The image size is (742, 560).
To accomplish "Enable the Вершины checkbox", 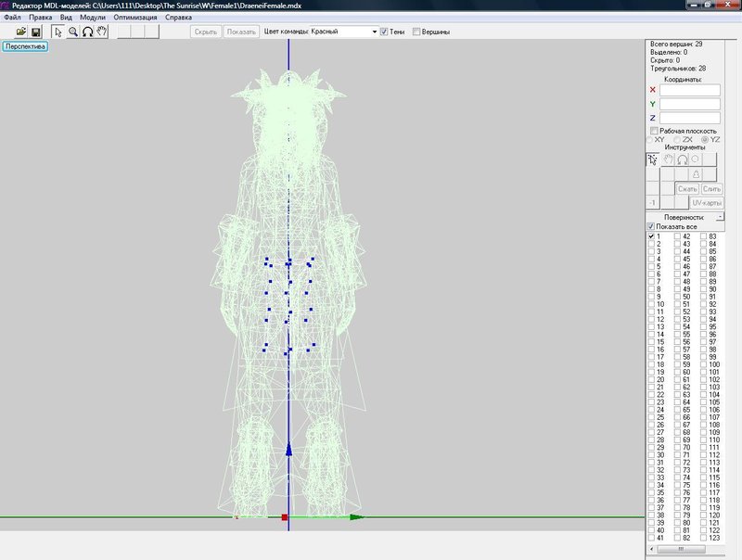I will coord(416,32).
